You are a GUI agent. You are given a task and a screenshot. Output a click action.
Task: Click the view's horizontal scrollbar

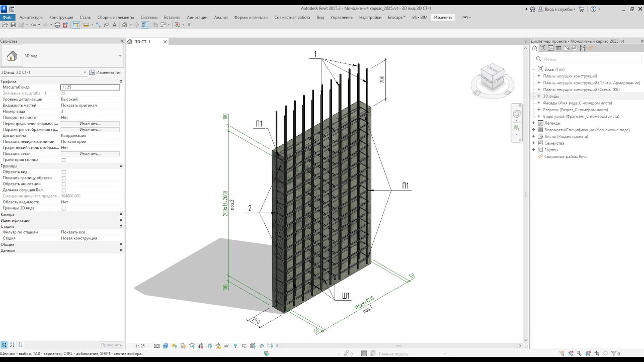click(x=398, y=346)
